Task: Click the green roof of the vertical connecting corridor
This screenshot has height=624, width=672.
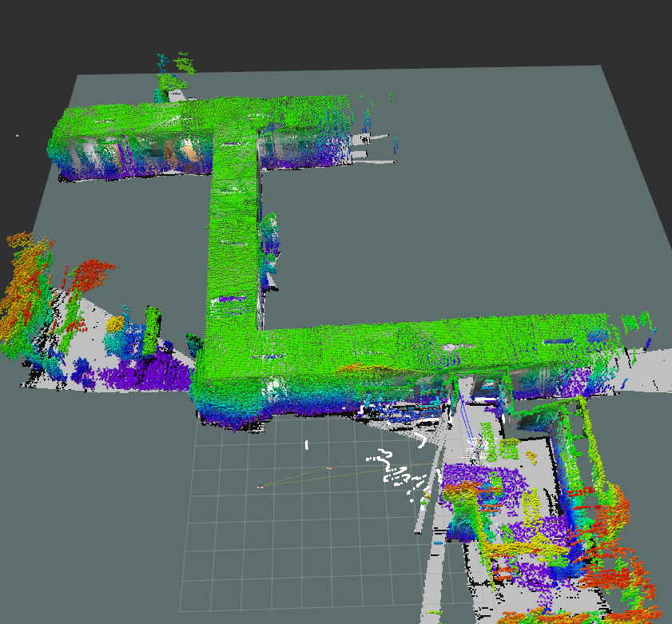Action: click(x=233, y=240)
